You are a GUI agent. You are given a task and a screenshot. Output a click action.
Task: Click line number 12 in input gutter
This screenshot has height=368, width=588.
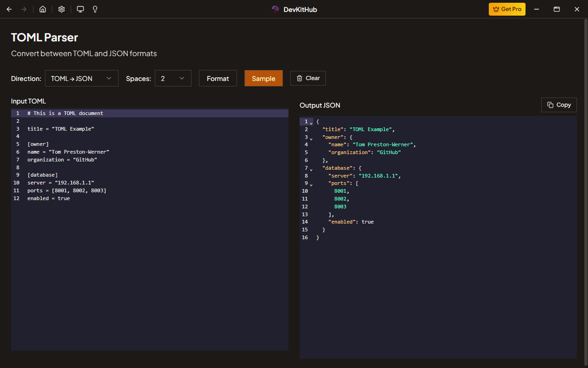pyautogui.click(x=17, y=198)
